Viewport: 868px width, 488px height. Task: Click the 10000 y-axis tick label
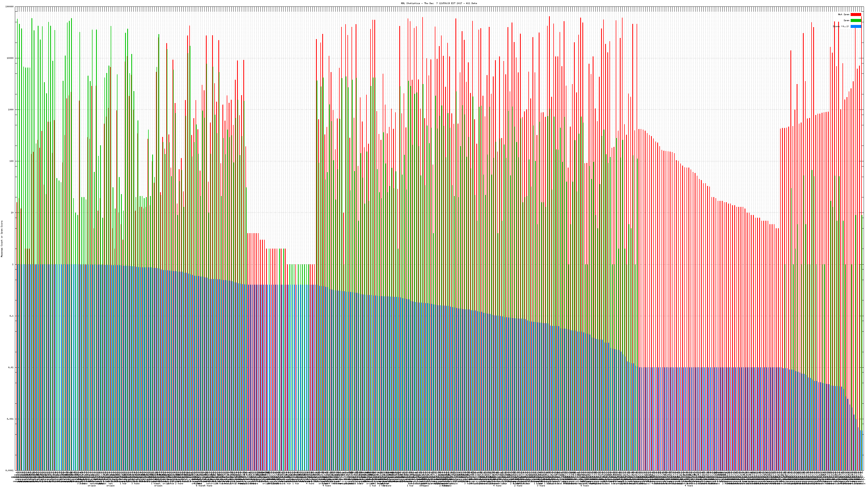(x=11, y=58)
